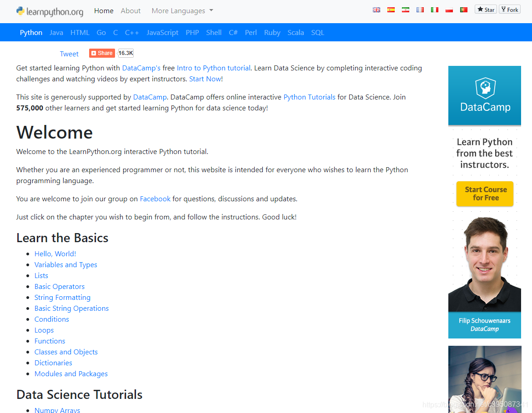
Task: Open the DataCamp's link in intro
Action: pyautogui.click(x=141, y=68)
